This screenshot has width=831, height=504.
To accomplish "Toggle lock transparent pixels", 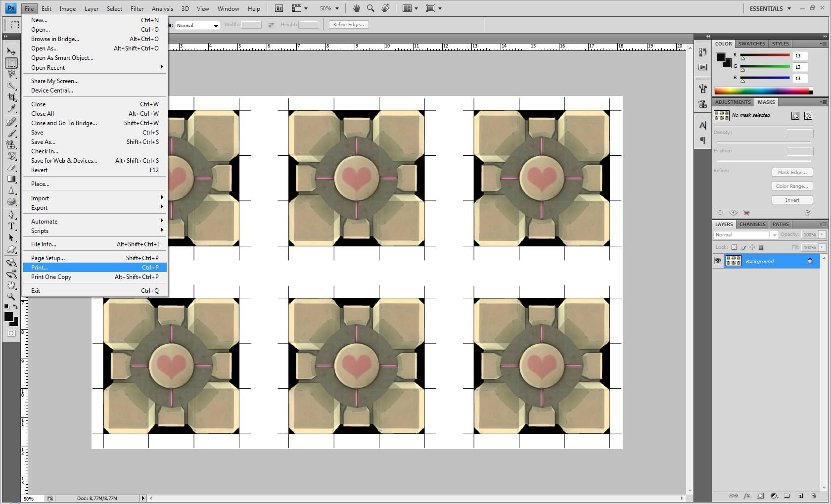I will pyautogui.click(x=735, y=247).
